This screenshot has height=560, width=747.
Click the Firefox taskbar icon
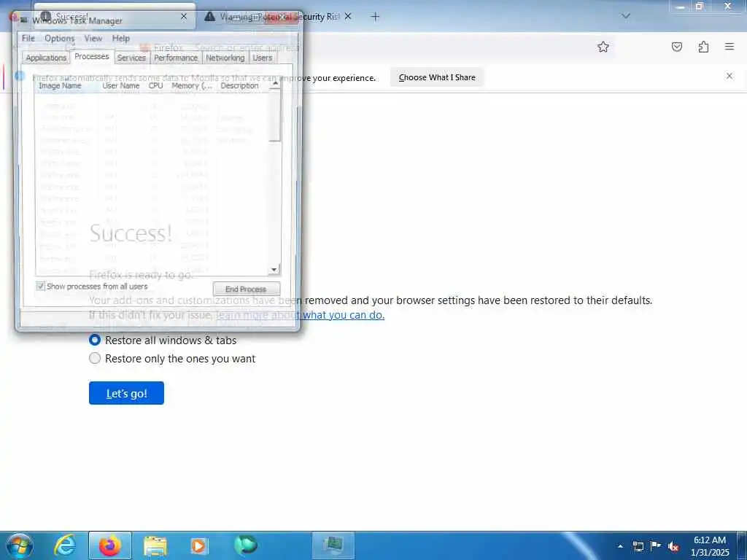(x=110, y=545)
